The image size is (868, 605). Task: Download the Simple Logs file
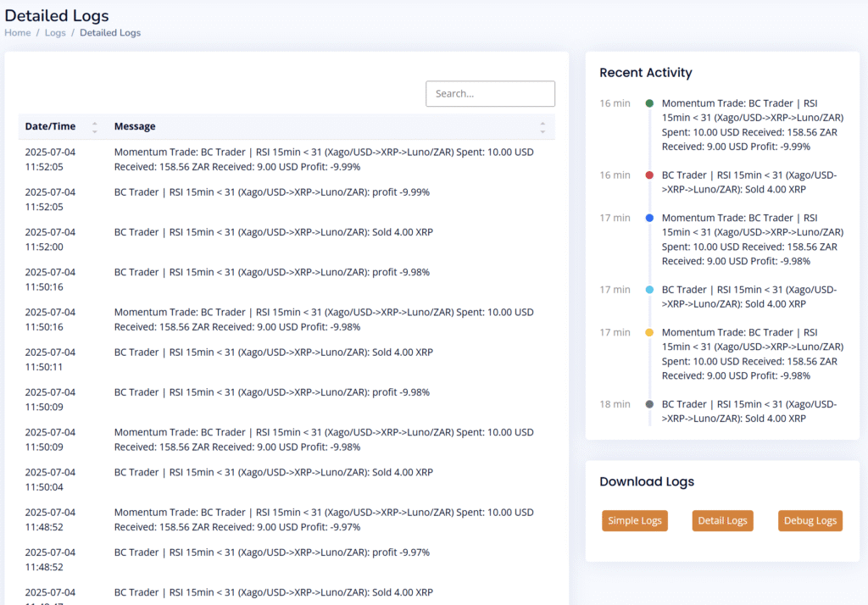point(635,521)
